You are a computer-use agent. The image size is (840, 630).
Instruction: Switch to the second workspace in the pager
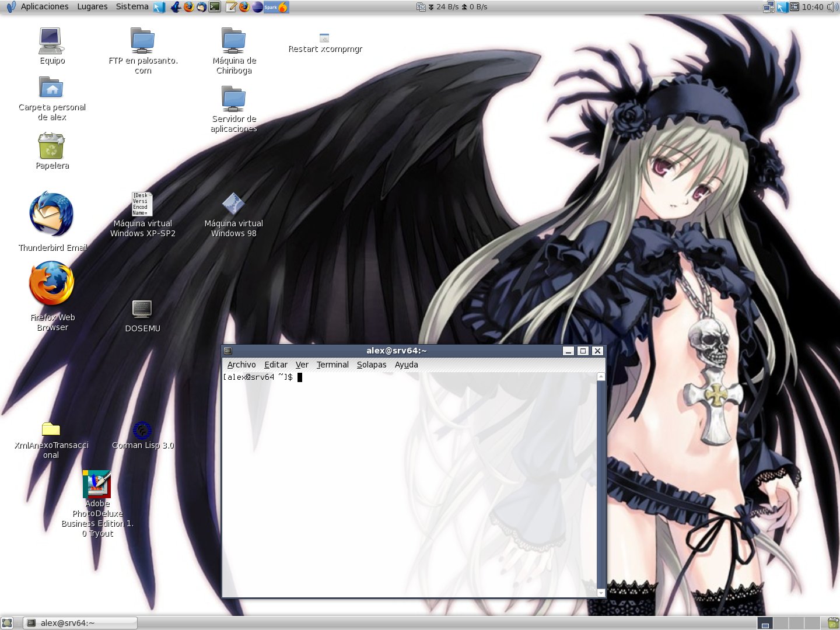tap(780, 623)
